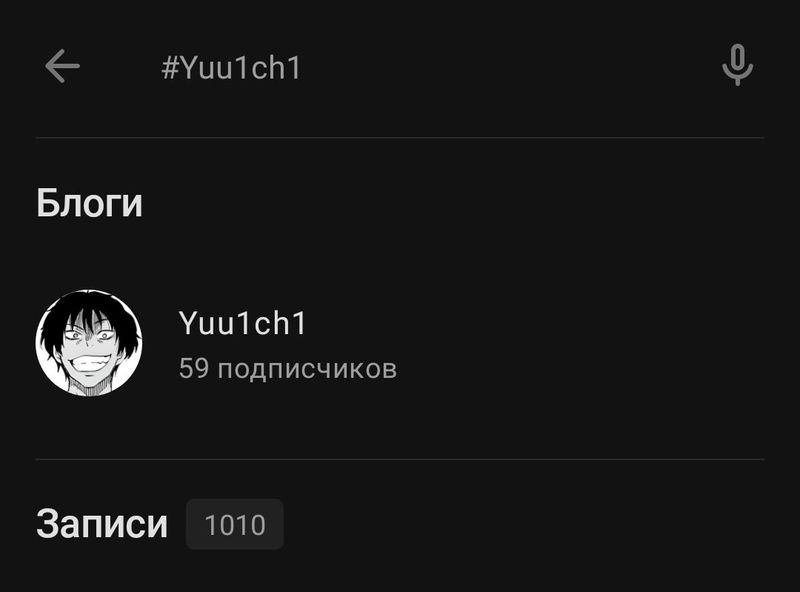Expand the Блоги results list

pyautogui.click(x=89, y=203)
